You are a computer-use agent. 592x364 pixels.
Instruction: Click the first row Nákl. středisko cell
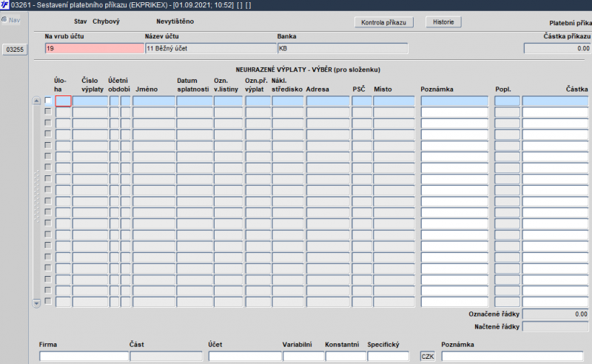point(288,101)
